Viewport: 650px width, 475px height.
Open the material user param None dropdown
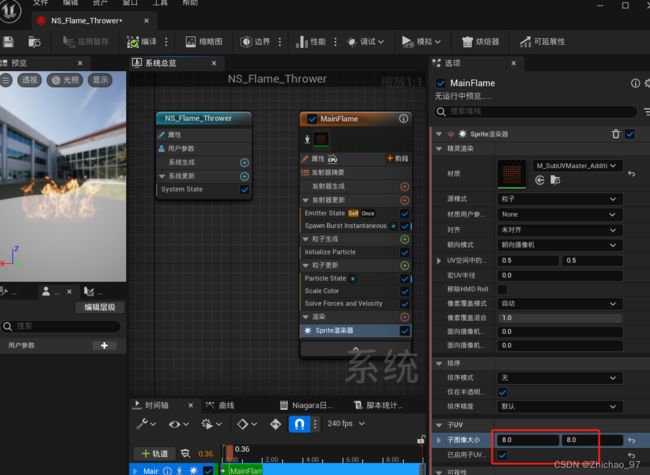[x=560, y=215]
